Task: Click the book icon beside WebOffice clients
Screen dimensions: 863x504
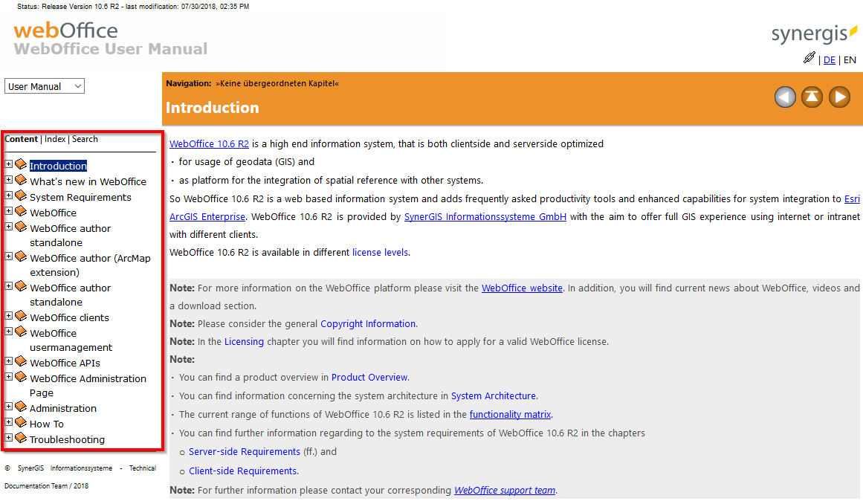Action: (x=19, y=316)
